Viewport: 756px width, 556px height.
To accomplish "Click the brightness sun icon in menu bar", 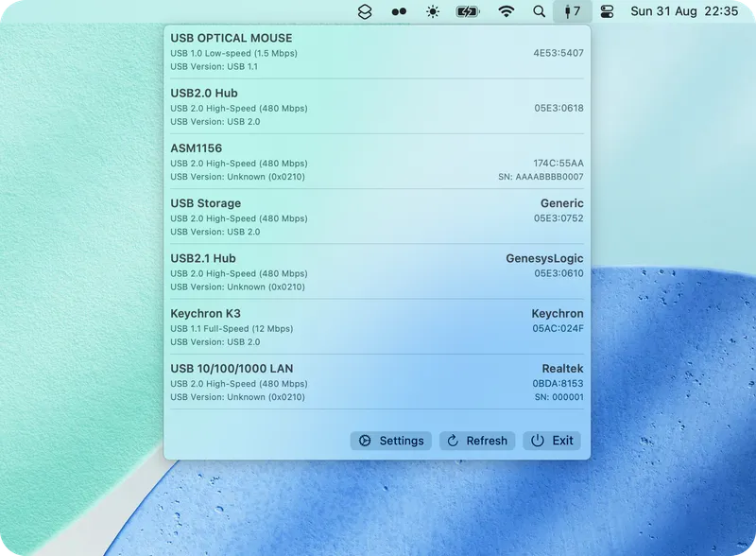I will click(x=430, y=10).
